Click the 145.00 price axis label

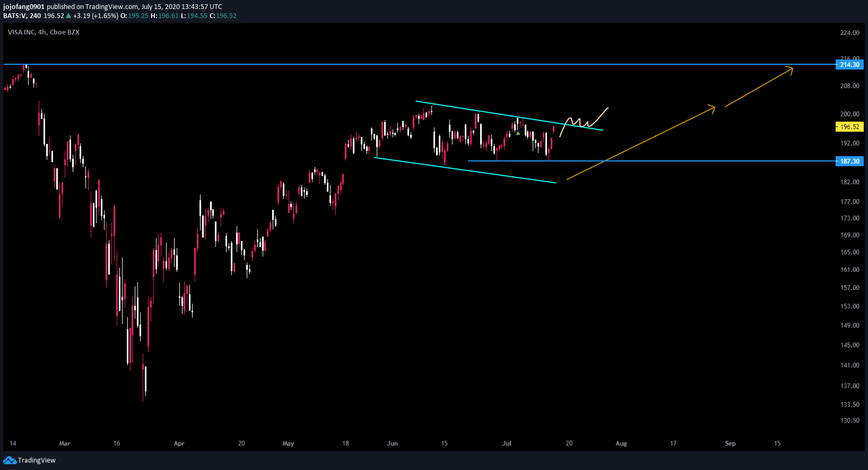click(849, 345)
